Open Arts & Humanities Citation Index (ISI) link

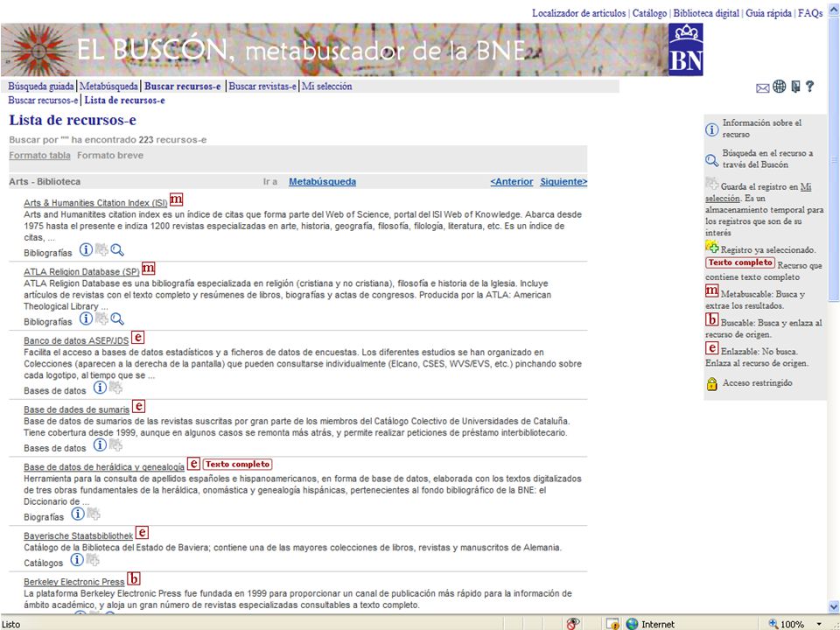pos(95,203)
